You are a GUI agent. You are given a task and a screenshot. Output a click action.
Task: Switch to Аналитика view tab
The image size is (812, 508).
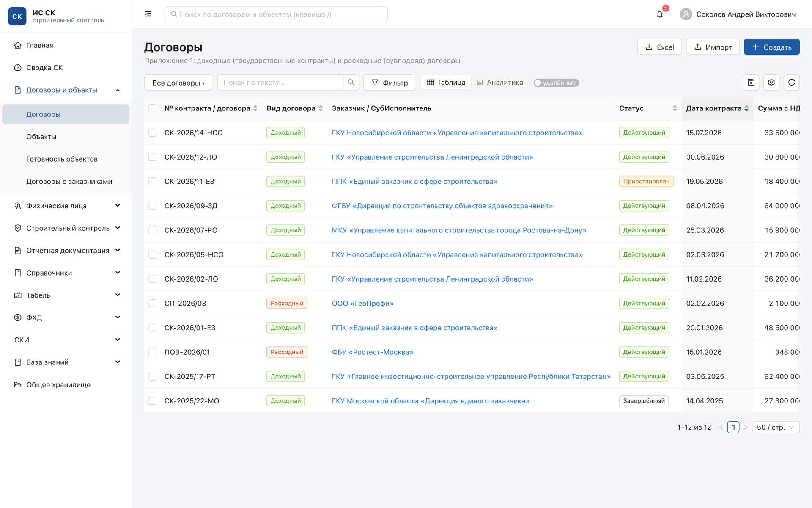pyautogui.click(x=500, y=83)
